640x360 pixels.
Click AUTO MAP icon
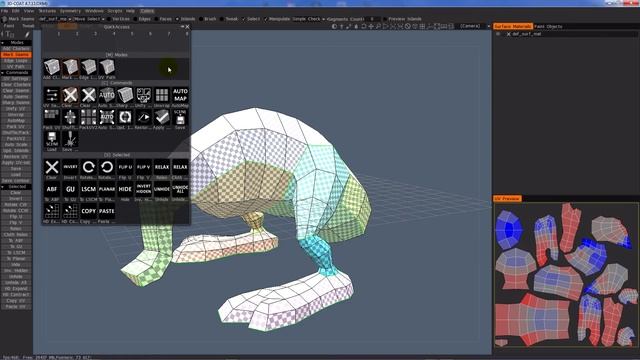tap(180, 95)
